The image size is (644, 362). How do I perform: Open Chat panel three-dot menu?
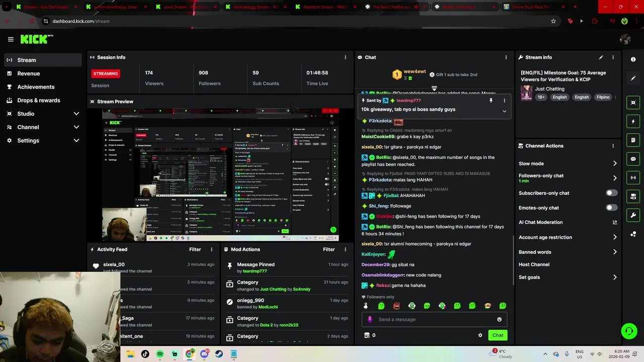[x=506, y=57]
